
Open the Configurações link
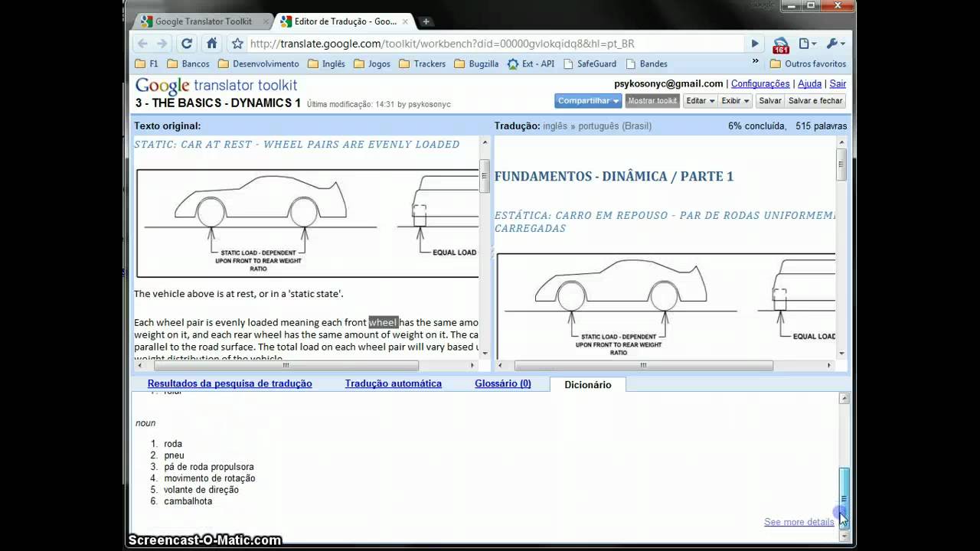[759, 84]
